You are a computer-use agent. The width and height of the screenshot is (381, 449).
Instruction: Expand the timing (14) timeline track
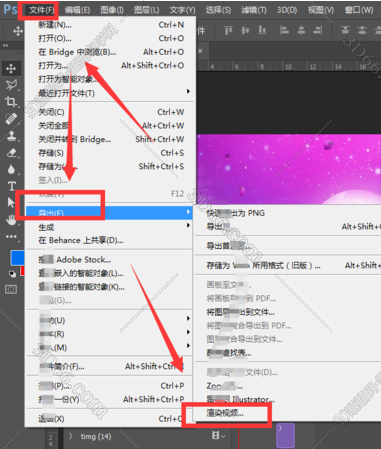(71, 436)
